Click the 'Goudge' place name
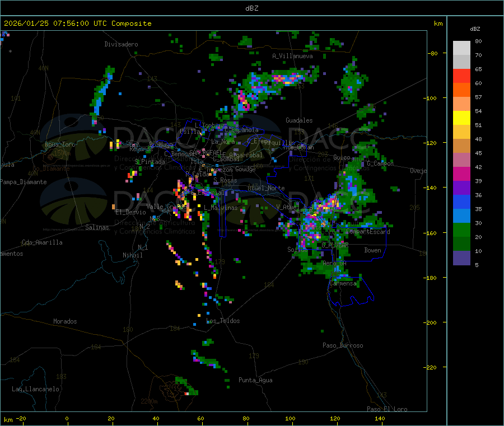This screenshot has width=504, height=426. click(245, 169)
